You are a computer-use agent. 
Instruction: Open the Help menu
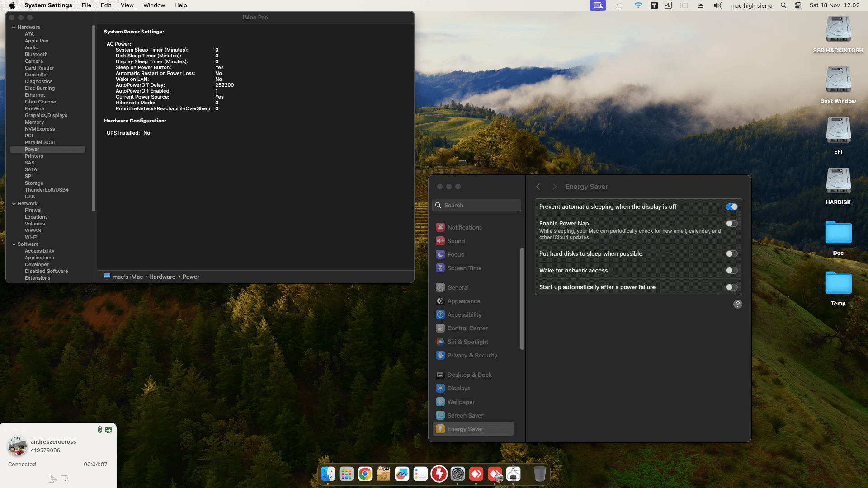pos(181,5)
